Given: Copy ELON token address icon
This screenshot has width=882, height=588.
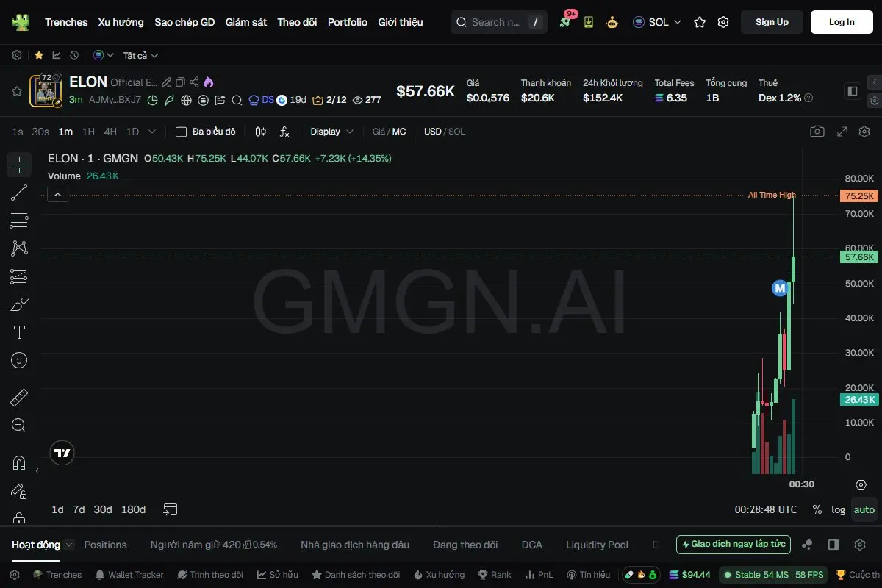Looking at the screenshot, I should click(x=180, y=82).
